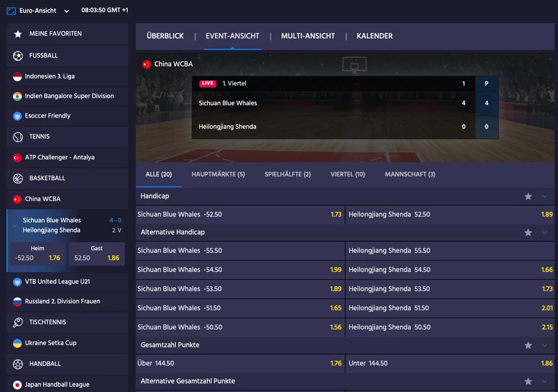
Task: Select Spielhälfte (2) filter tab
Action: pos(287,175)
